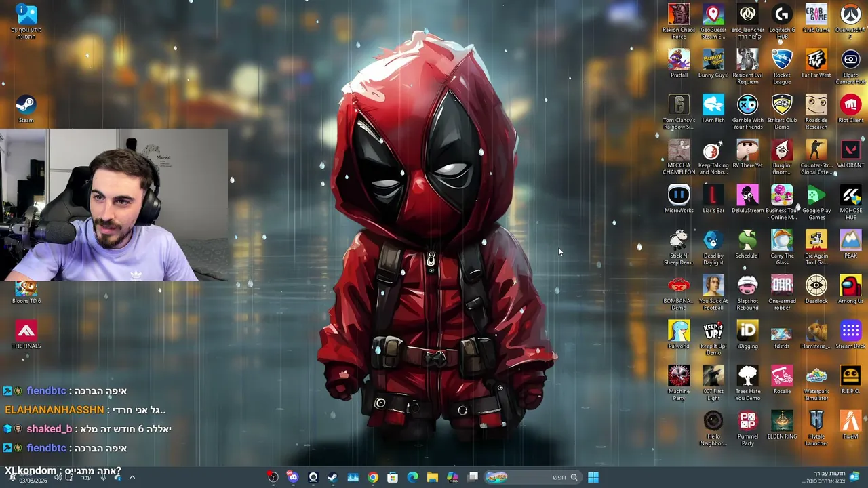The width and height of the screenshot is (868, 488).
Task: Select the Pummel Party icon
Action: click(x=747, y=428)
